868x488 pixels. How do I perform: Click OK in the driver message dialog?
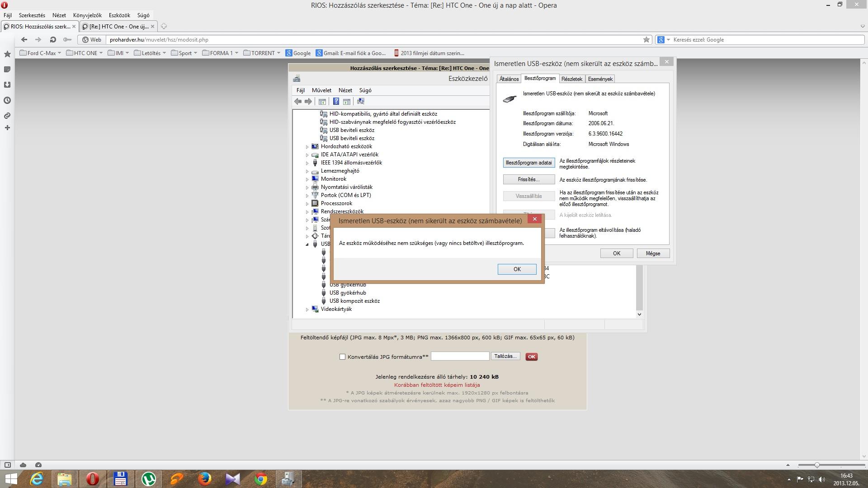[x=517, y=269]
